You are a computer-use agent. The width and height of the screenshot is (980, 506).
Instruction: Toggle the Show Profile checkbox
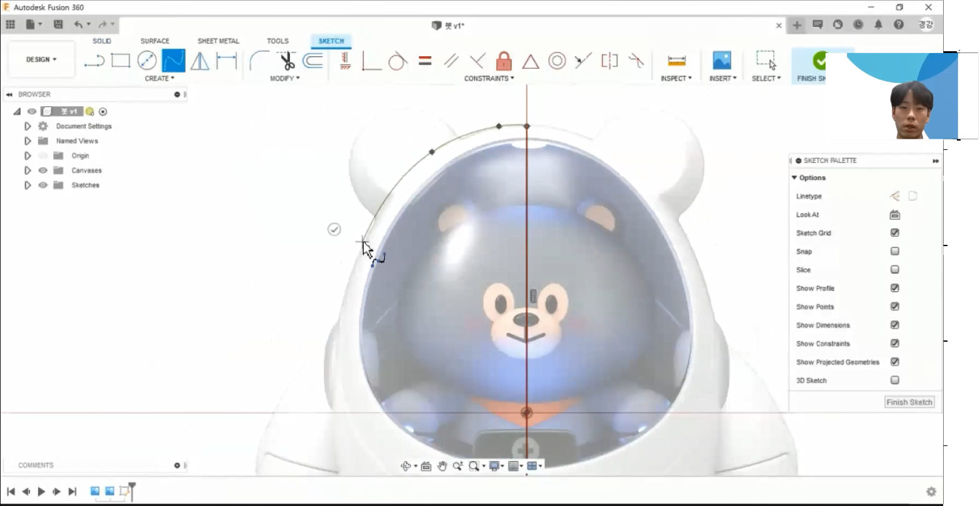[x=894, y=288]
